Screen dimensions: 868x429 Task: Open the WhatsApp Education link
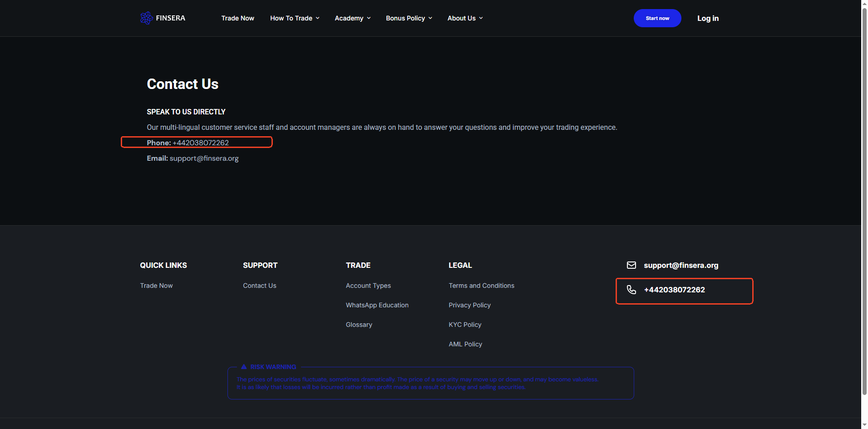click(x=377, y=305)
